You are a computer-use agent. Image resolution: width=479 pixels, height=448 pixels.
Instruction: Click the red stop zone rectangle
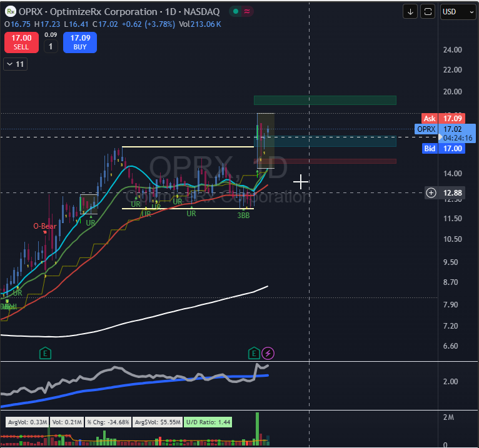[x=325, y=161]
